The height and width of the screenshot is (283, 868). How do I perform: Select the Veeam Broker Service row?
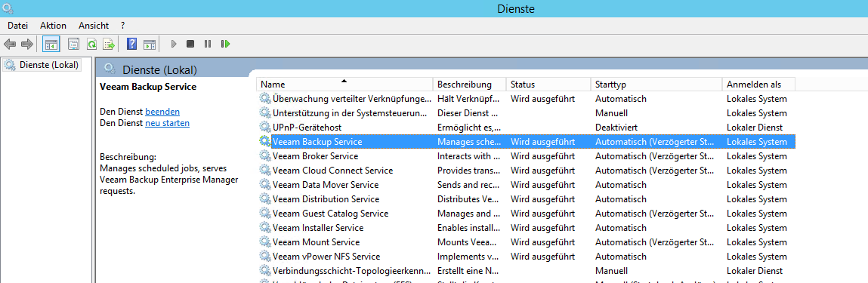[527, 156]
